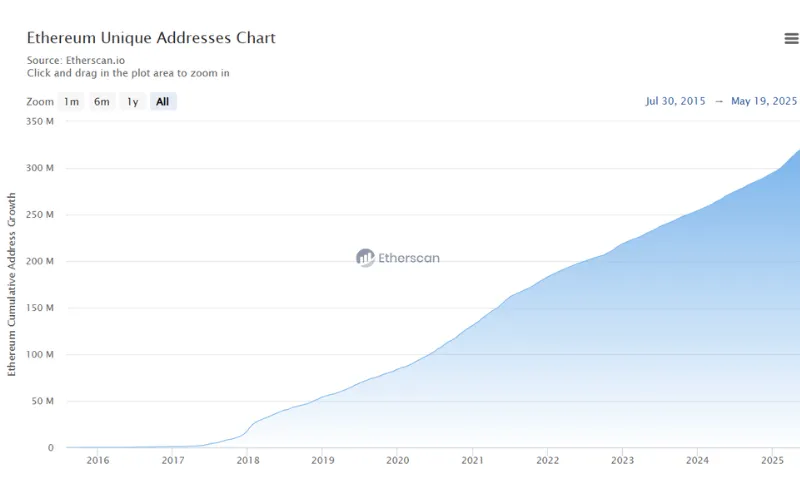Click the Source: Etherscan.io subtitle
The image size is (800, 500).
coord(76,60)
